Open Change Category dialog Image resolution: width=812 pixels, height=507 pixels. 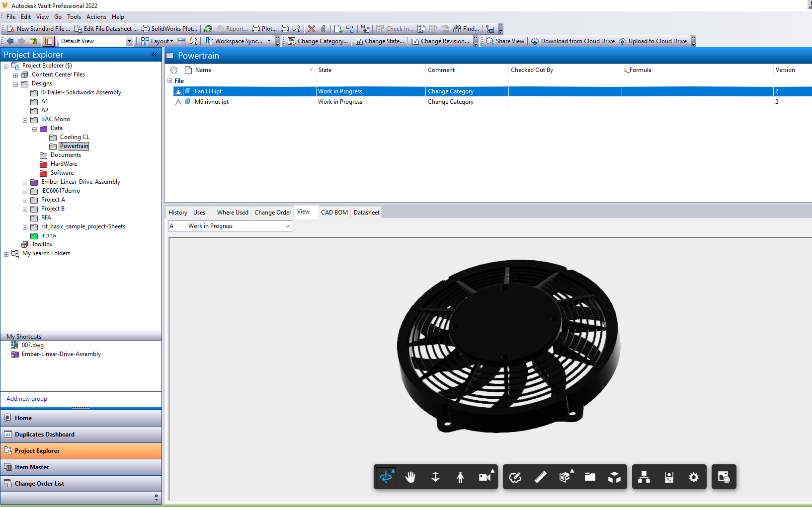coord(318,41)
